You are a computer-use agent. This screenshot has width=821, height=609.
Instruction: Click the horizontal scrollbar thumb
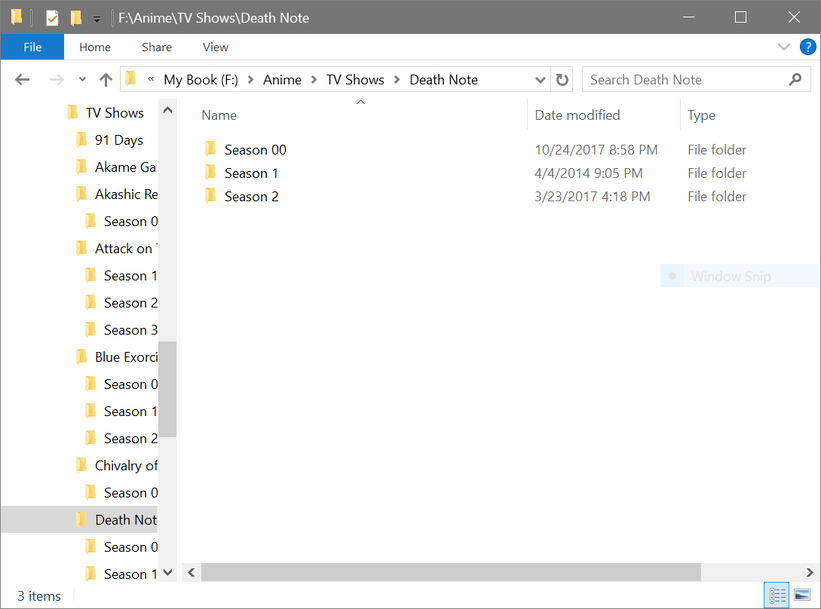[451, 572]
